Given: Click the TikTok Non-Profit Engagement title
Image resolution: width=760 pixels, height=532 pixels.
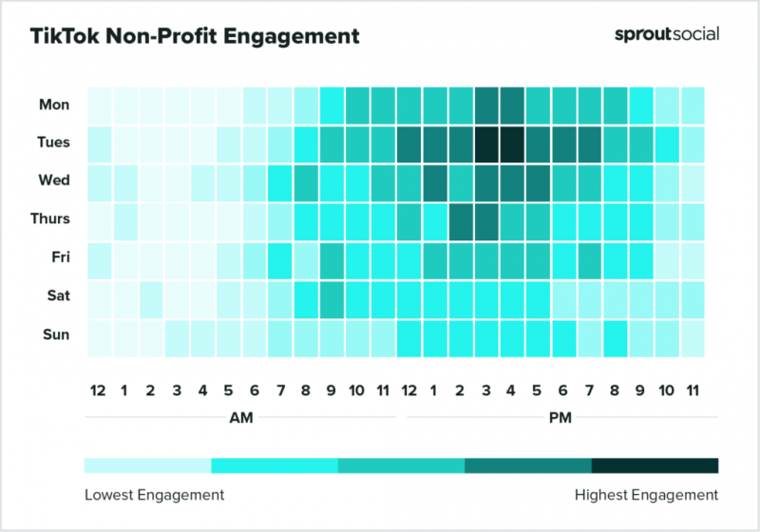Looking at the screenshot, I should (x=195, y=36).
